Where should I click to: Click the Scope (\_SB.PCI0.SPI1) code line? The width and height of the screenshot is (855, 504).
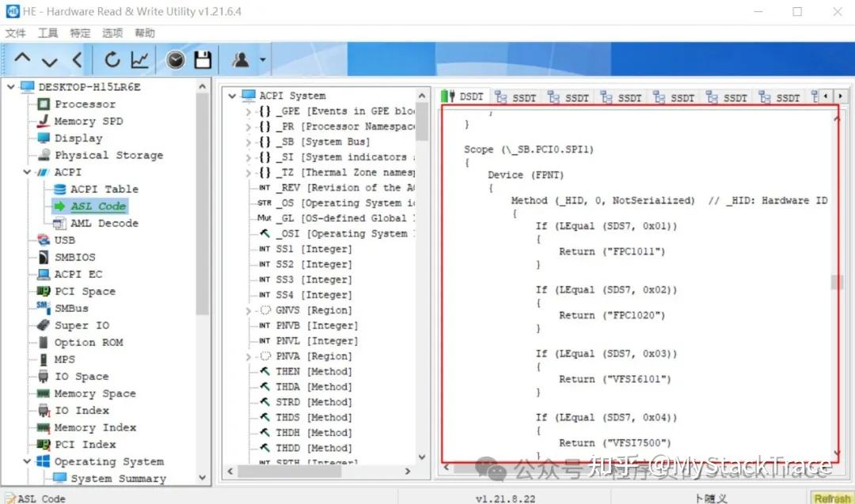[528, 150]
